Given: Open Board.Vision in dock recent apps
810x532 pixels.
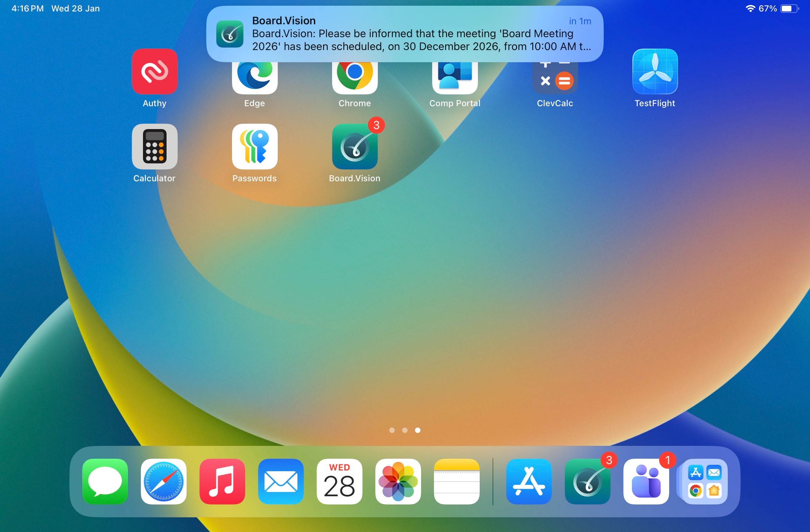Looking at the screenshot, I should click(x=587, y=481).
